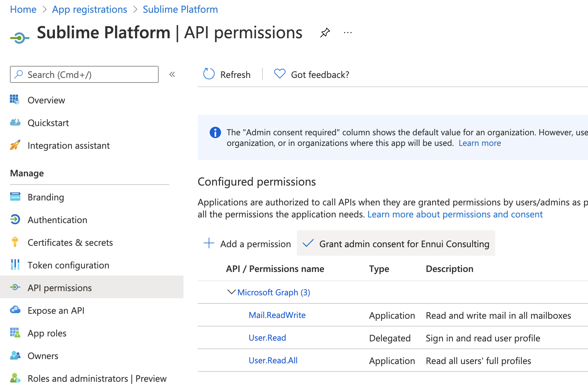Click the Expose an API cloud icon
Screen dimensions: 588x386
[x=15, y=310]
